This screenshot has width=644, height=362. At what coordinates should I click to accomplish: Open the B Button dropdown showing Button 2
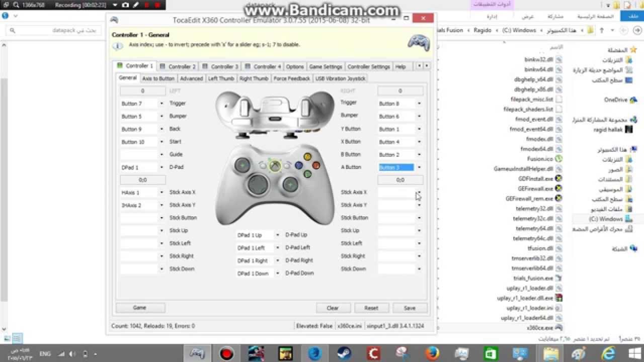pos(419,154)
